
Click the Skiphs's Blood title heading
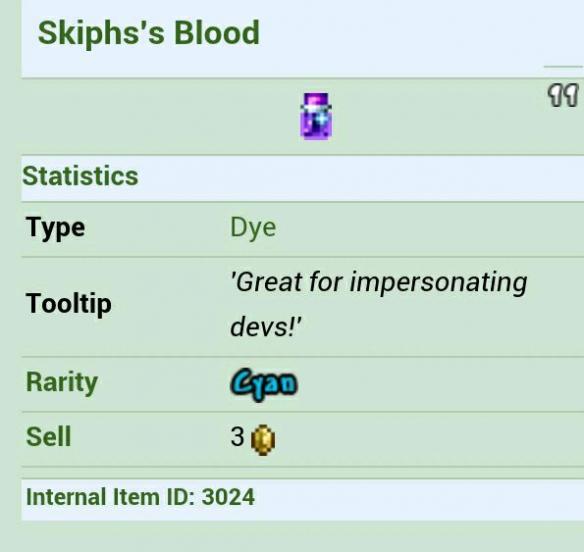(x=149, y=33)
